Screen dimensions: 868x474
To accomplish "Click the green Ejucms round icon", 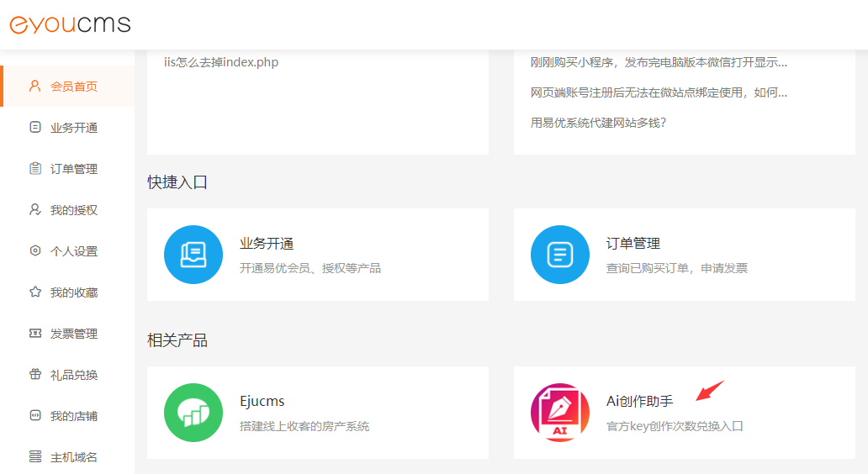I will click(x=193, y=413).
